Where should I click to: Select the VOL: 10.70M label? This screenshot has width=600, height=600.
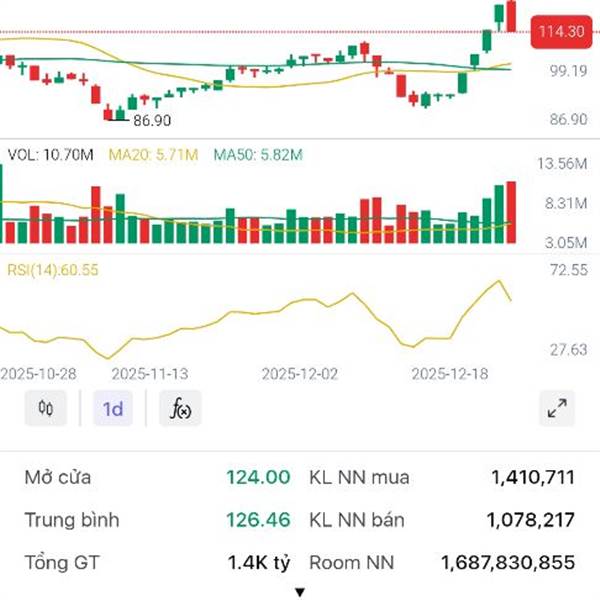click(51, 155)
